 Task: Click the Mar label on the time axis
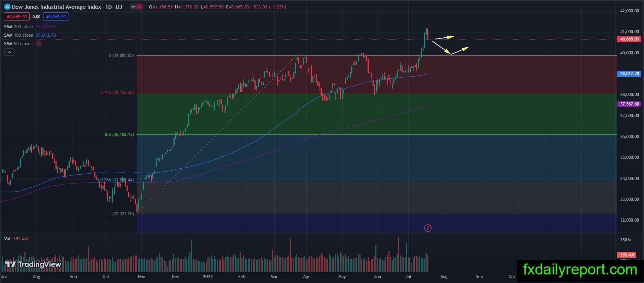coord(274,277)
